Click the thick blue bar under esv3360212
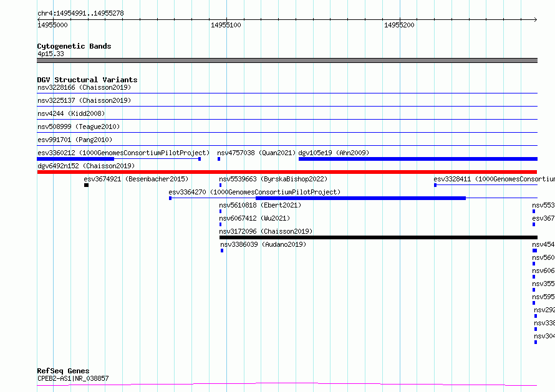 click(x=75, y=159)
